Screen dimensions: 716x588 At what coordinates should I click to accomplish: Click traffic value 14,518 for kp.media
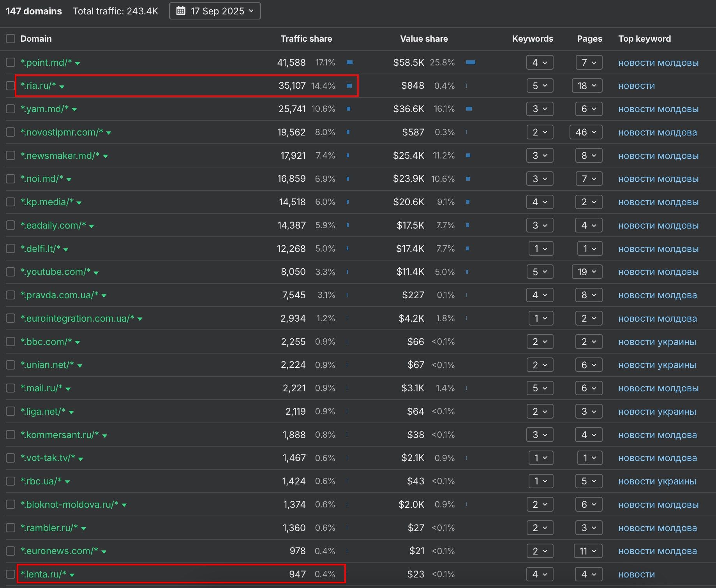292,202
